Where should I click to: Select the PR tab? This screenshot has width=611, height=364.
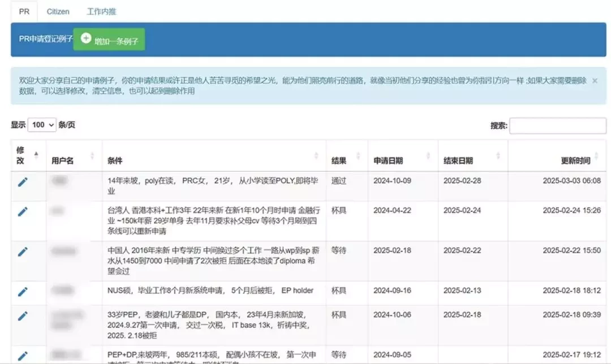point(24,12)
